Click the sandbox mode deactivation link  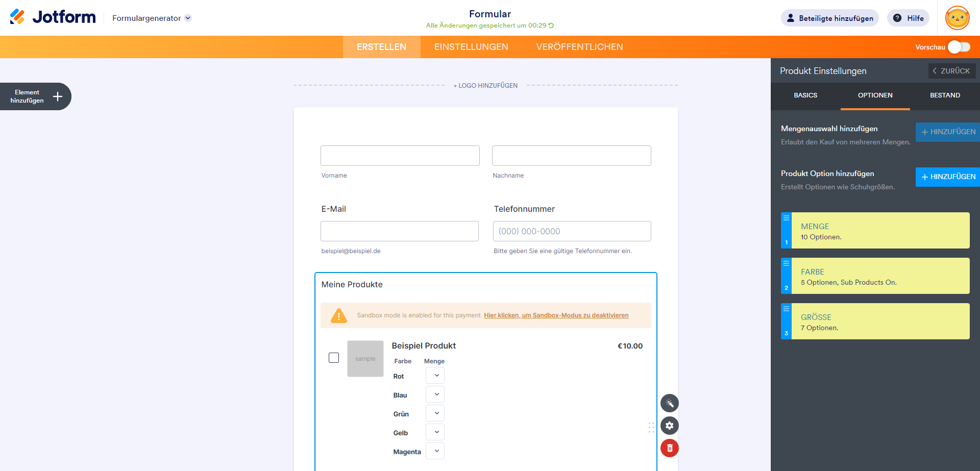(x=556, y=315)
